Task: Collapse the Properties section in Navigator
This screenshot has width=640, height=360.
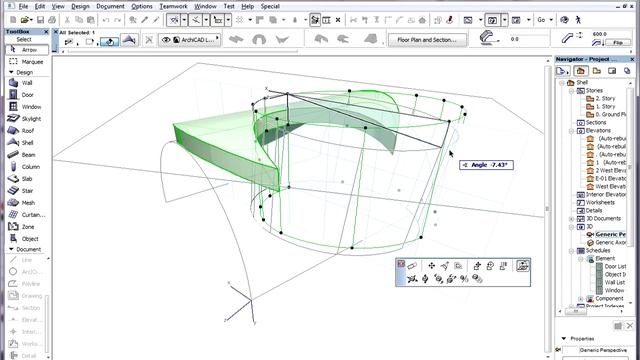Action: pos(564,338)
